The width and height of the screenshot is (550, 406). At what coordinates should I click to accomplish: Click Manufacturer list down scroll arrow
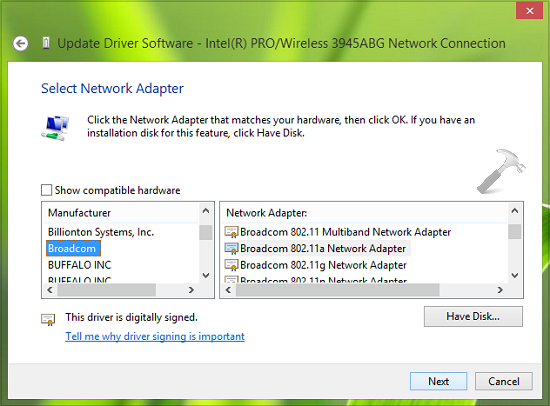[206, 275]
